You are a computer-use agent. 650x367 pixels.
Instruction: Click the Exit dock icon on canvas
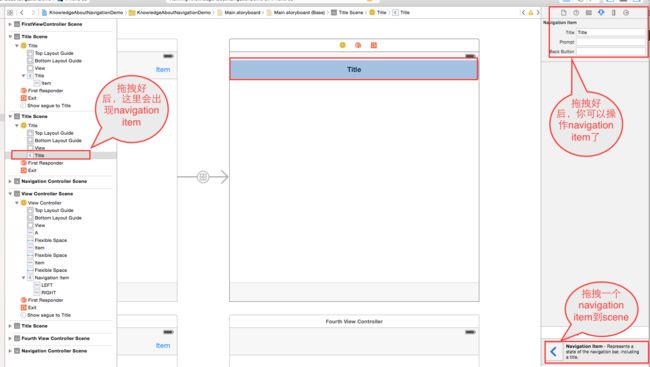tap(374, 45)
